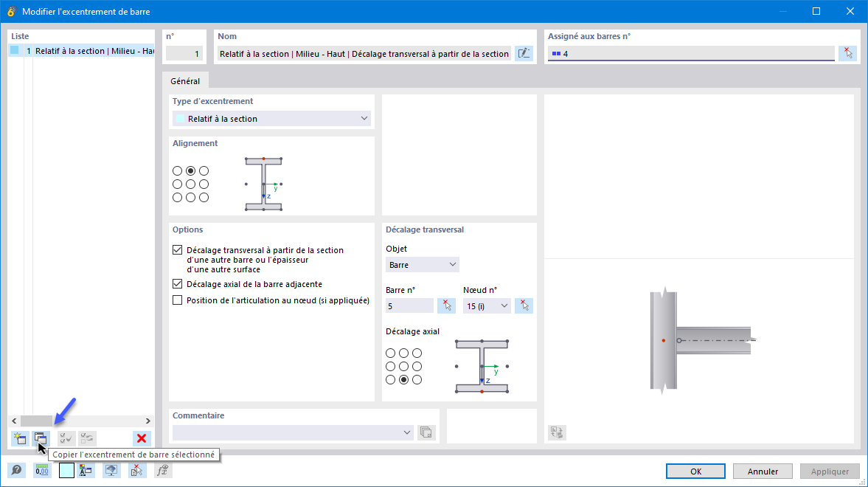Open the display properties color-label icon
The width and height of the screenshot is (868, 487).
pos(86,471)
